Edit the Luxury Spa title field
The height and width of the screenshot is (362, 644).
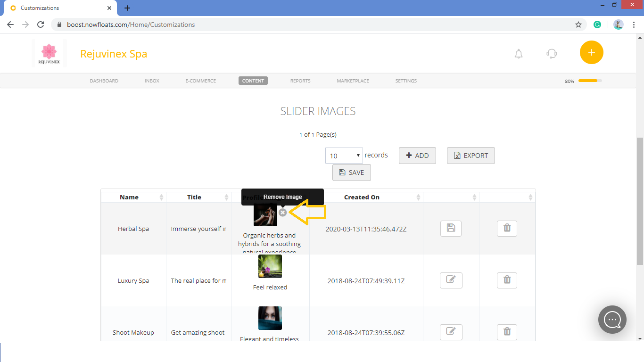[198, 280]
